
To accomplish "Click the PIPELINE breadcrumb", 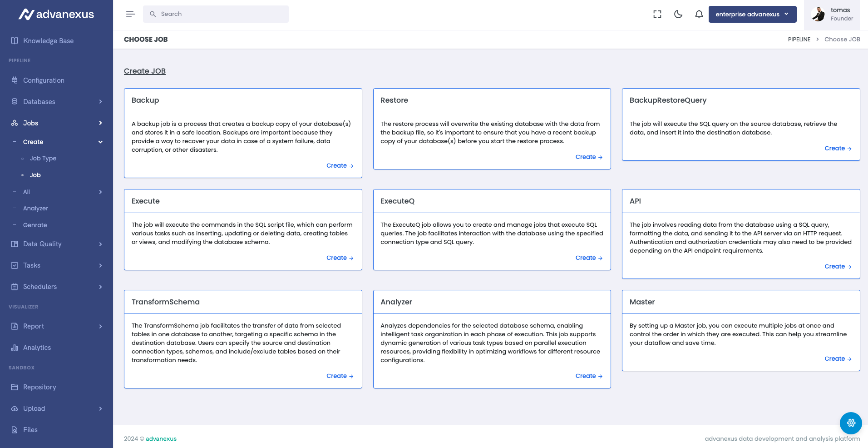I will [799, 40].
